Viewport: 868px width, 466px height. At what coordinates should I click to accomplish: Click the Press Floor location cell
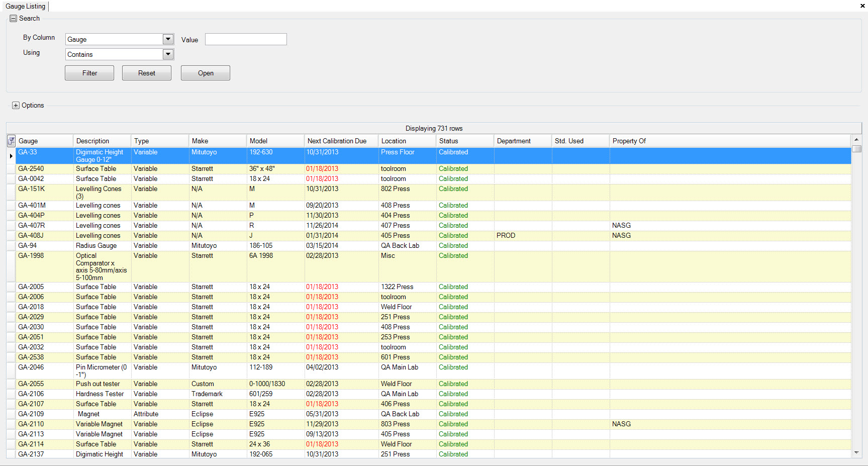(408, 156)
